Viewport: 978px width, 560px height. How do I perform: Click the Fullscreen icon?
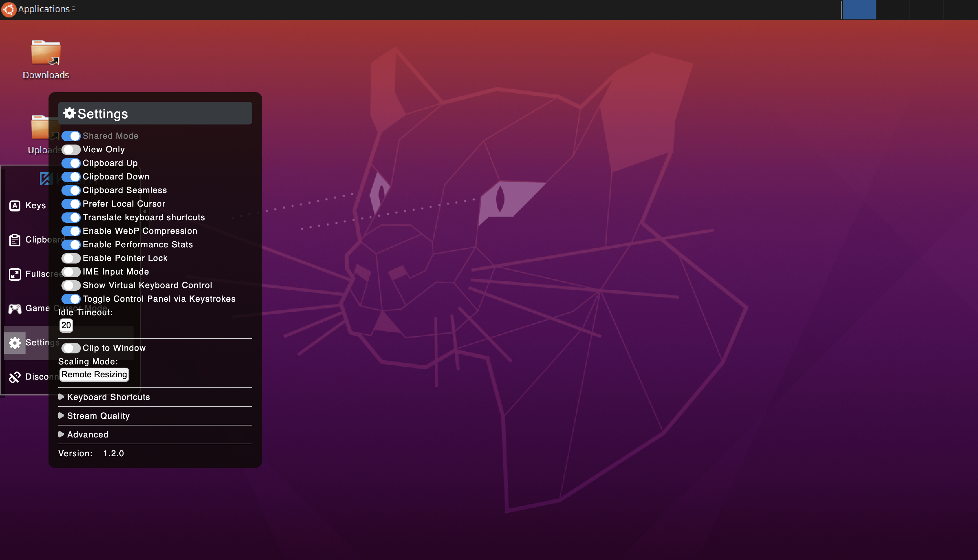[15, 274]
